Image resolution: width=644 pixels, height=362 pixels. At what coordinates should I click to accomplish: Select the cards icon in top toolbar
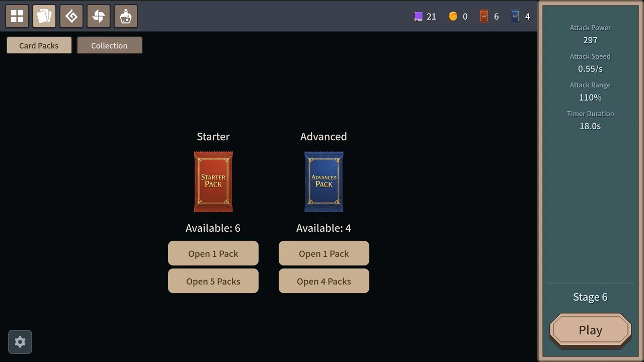[x=44, y=16]
